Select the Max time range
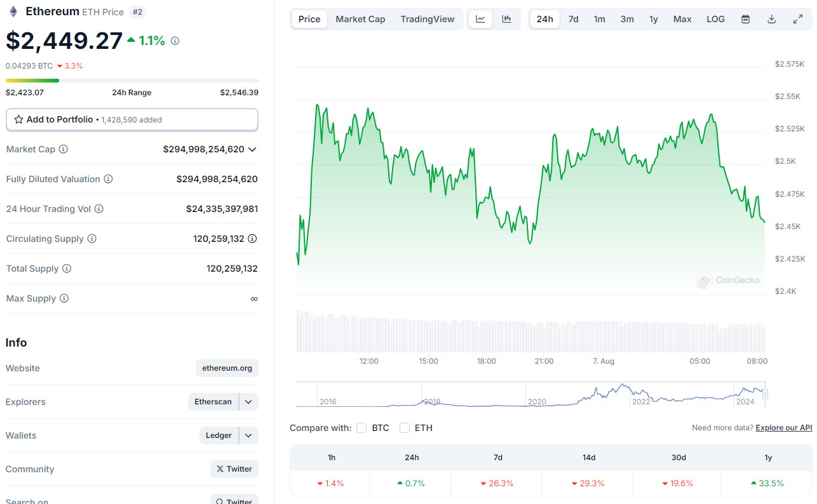Screen dimensions: 817x504 (x=682, y=19)
